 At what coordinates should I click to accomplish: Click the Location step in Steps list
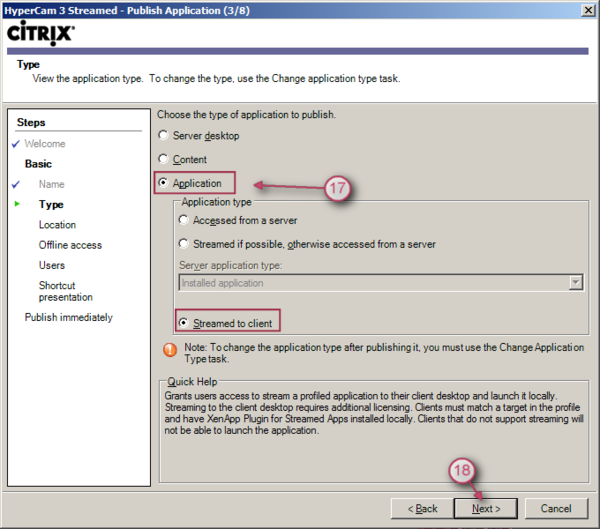[x=57, y=225]
